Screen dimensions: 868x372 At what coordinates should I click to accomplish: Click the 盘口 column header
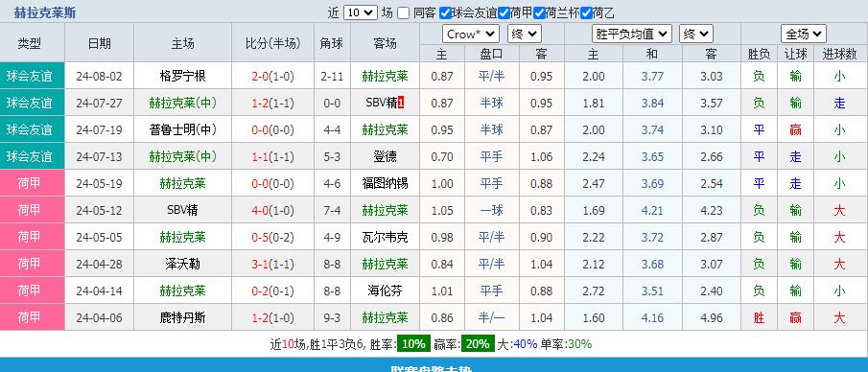click(x=492, y=54)
